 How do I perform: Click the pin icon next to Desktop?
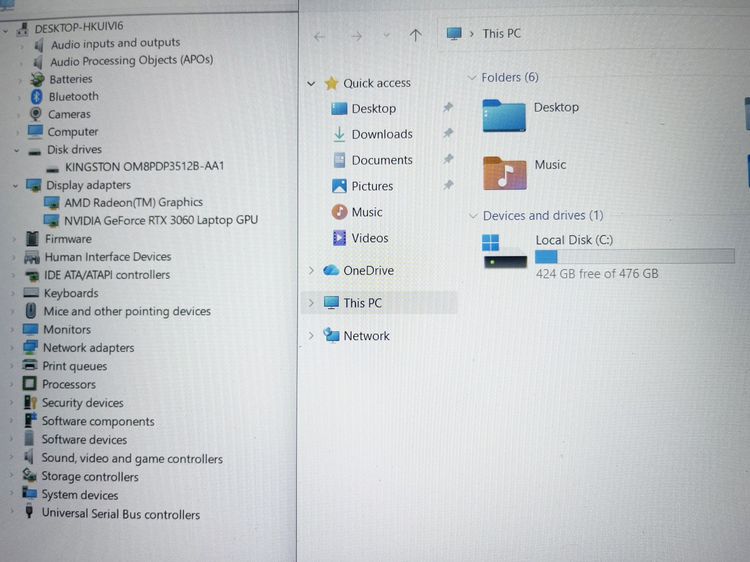pos(448,107)
